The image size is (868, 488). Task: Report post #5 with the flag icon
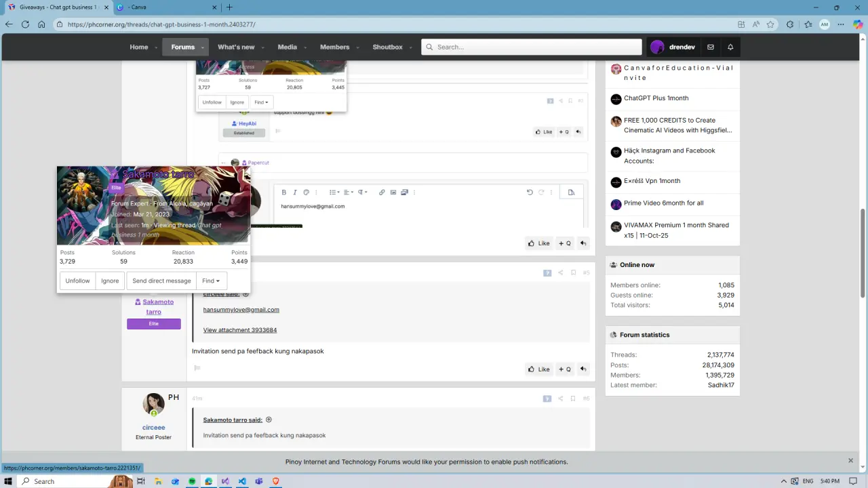point(197,368)
